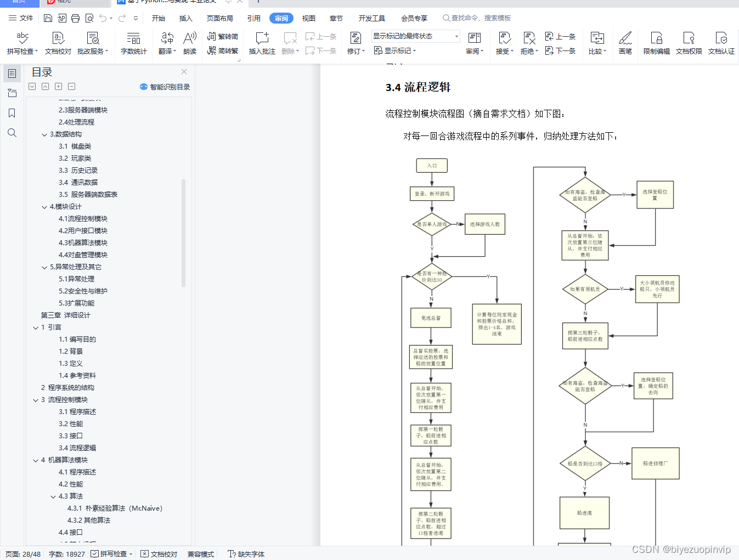The height and width of the screenshot is (560, 739).
Task: Click the Print icon in quick access bar
Action: (75, 18)
